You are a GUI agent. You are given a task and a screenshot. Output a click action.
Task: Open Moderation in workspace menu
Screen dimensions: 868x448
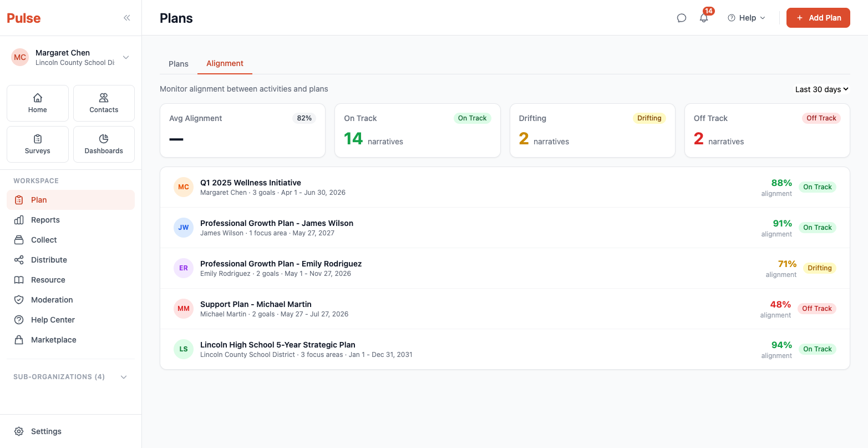coord(70,300)
